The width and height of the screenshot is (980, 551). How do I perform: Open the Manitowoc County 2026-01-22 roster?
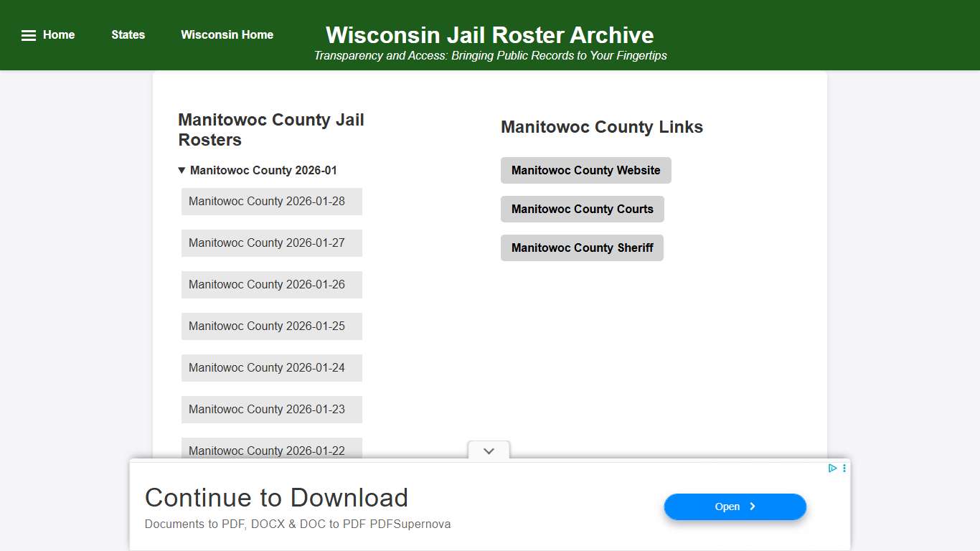[271, 451]
